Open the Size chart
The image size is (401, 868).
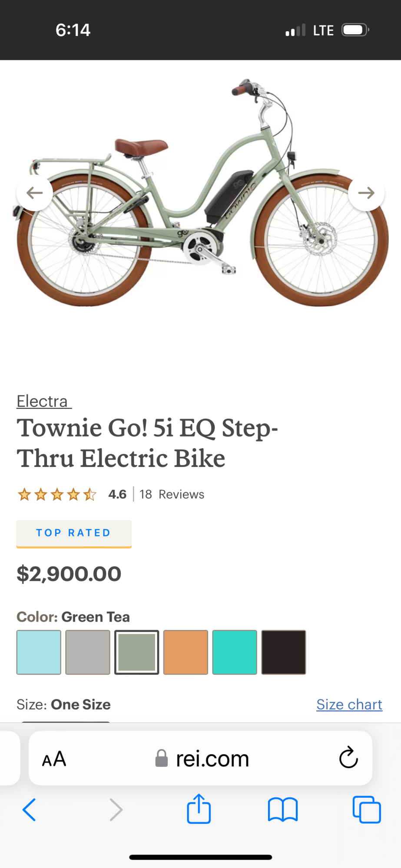349,704
